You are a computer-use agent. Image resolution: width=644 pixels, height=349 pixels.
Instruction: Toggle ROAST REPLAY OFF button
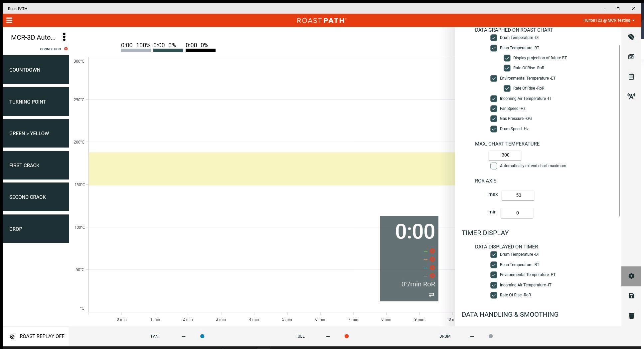(x=36, y=336)
